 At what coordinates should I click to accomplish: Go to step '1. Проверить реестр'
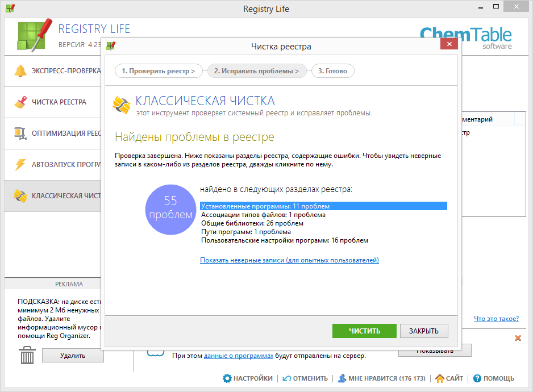click(159, 71)
